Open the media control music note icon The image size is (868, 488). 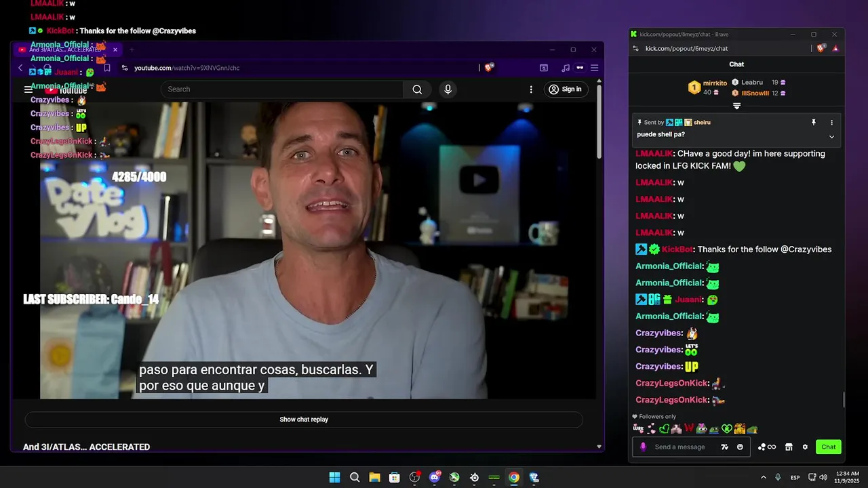[566, 68]
